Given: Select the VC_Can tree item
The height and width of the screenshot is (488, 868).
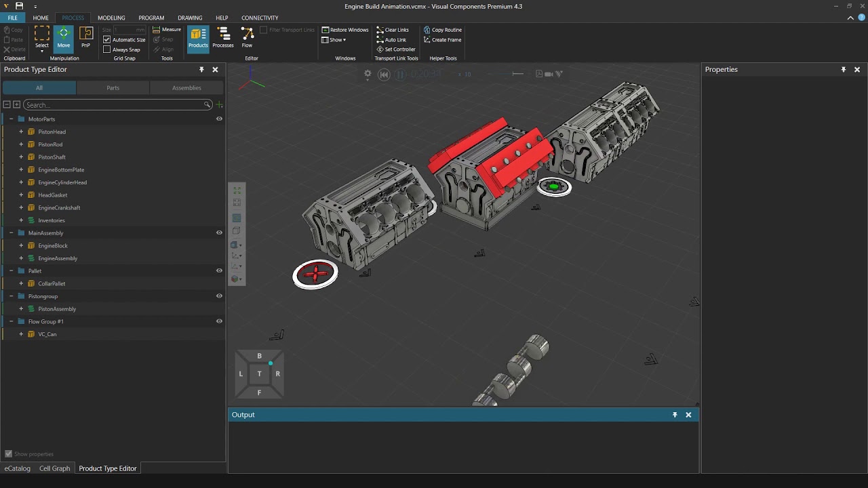Looking at the screenshot, I should (x=47, y=334).
